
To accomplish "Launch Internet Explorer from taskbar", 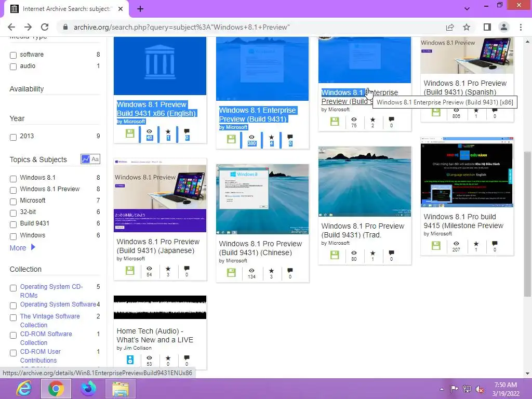I will (x=23, y=389).
